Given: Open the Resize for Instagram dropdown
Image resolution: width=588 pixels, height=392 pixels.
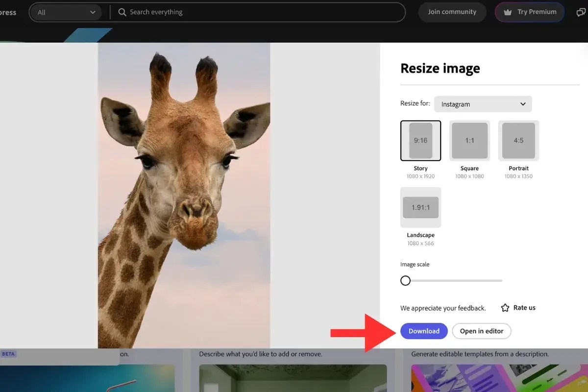Looking at the screenshot, I should click(x=483, y=104).
